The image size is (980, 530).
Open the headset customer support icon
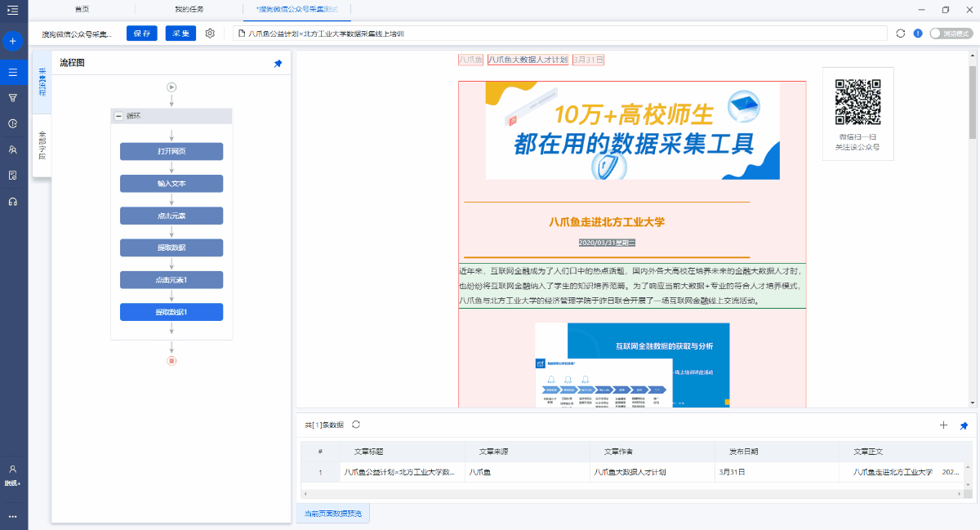coord(12,202)
